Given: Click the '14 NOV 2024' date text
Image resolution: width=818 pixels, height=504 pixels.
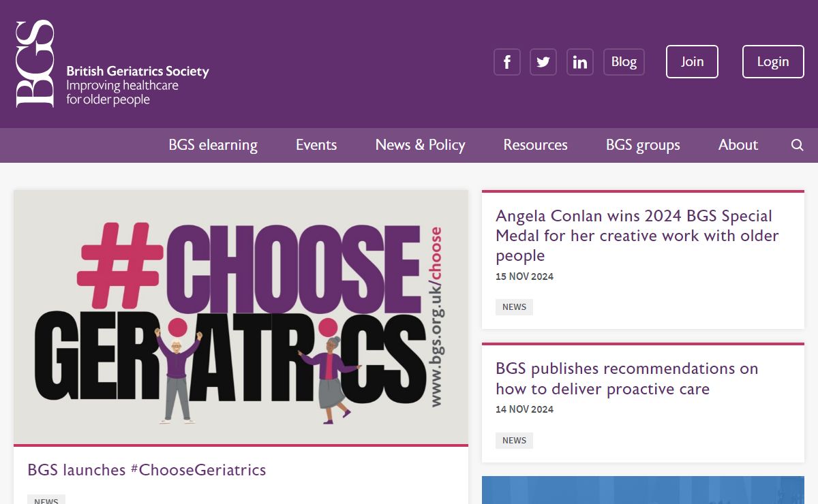Looking at the screenshot, I should coord(524,409).
